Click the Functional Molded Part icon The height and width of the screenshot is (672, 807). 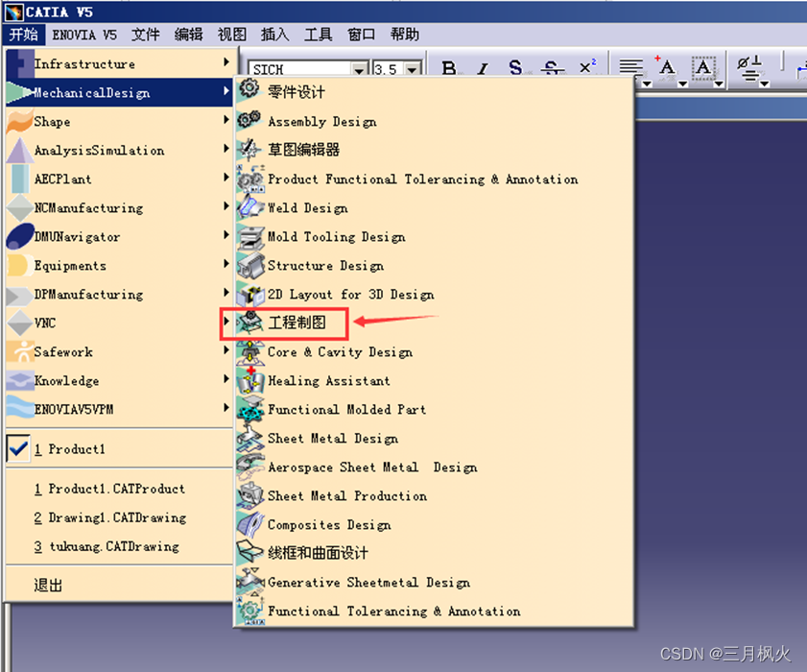click(x=250, y=409)
